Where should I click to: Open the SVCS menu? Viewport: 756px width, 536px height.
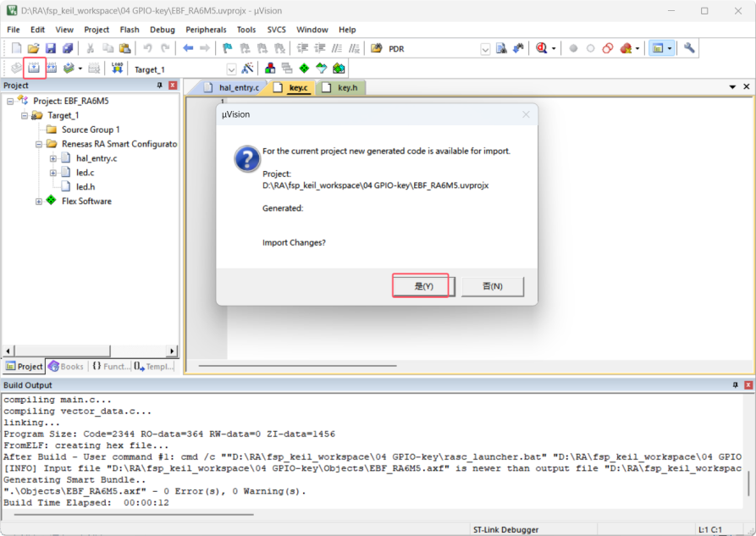click(x=276, y=30)
